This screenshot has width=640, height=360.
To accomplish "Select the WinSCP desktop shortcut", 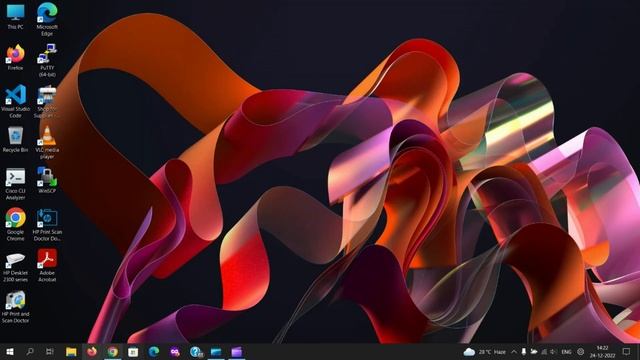I will coord(47,180).
